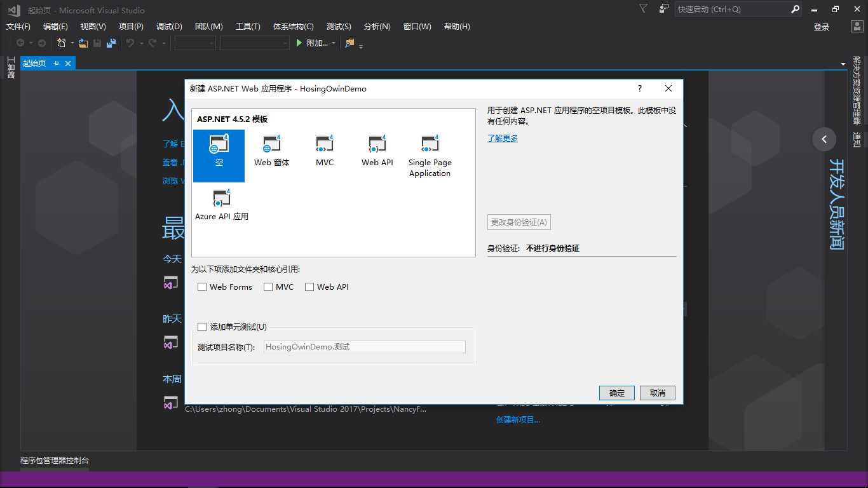Click the green start 附加 play icon

[300, 43]
